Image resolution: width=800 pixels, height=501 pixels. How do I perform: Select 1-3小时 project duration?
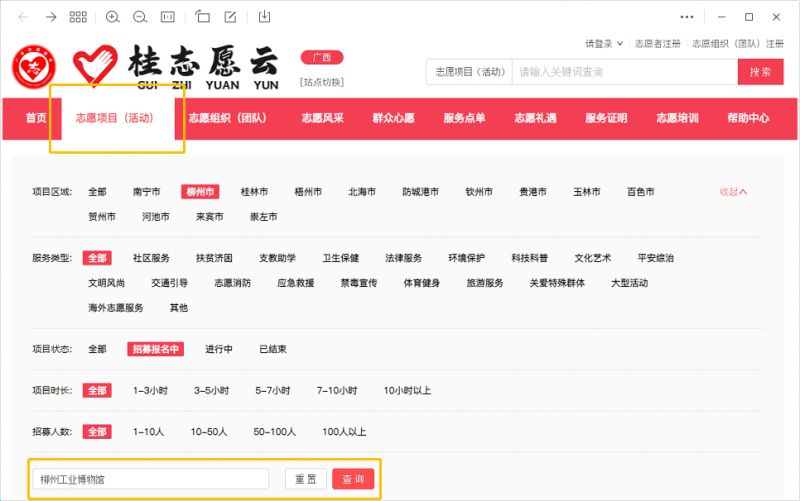(x=150, y=391)
